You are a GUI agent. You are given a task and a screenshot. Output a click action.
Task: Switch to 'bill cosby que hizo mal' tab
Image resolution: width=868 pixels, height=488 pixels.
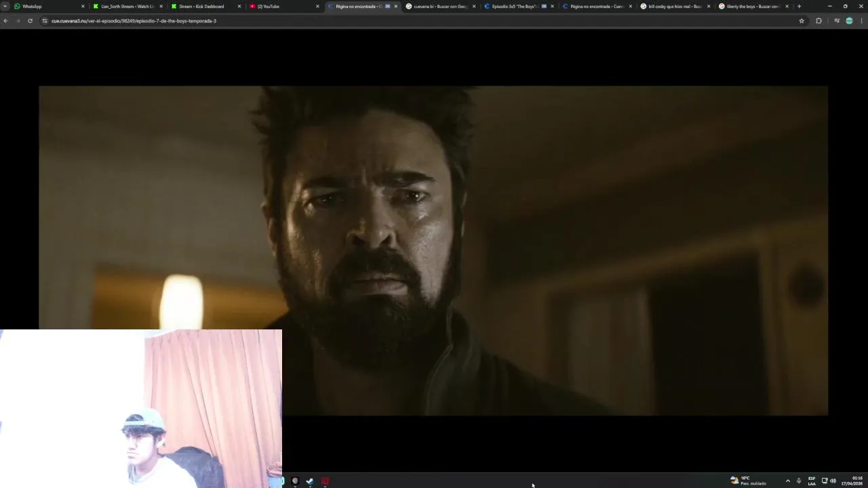pos(673,6)
